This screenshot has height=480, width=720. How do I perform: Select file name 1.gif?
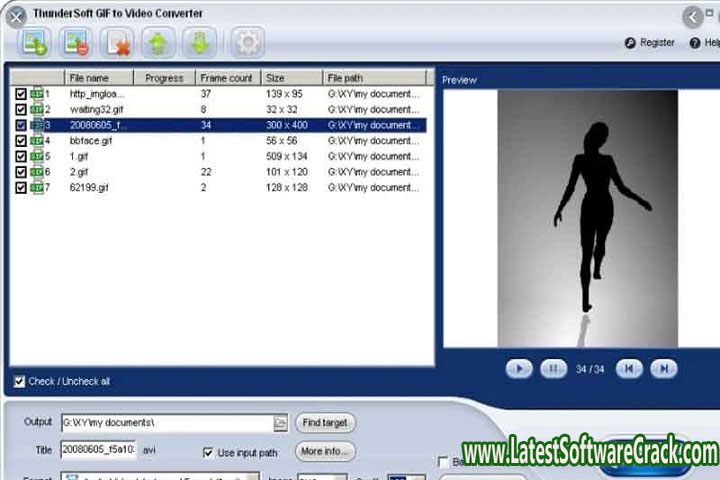click(x=79, y=157)
